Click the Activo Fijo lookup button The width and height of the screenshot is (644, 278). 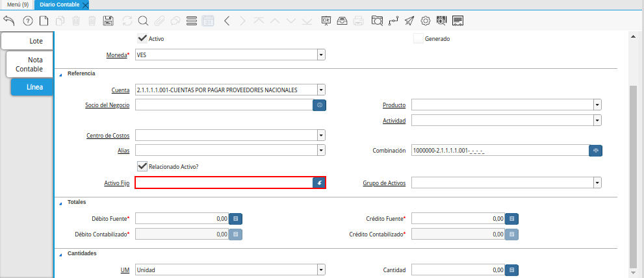click(319, 183)
